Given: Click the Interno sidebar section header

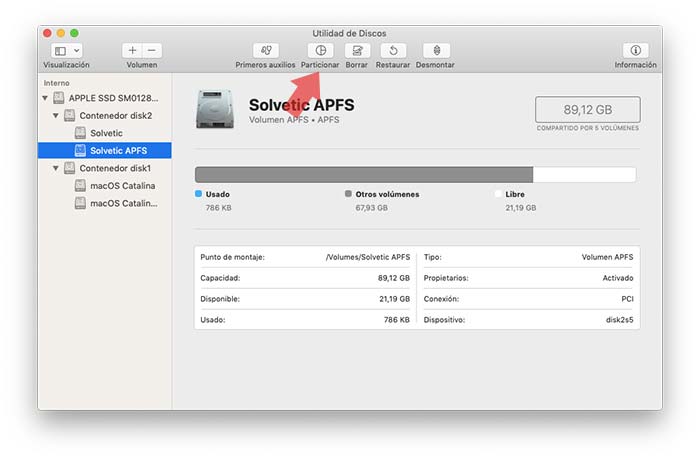Looking at the screenshot, I should (56, 83).
